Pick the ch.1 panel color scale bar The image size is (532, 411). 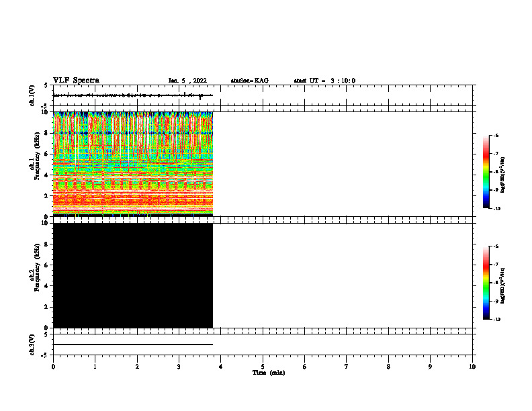(486, 172)
